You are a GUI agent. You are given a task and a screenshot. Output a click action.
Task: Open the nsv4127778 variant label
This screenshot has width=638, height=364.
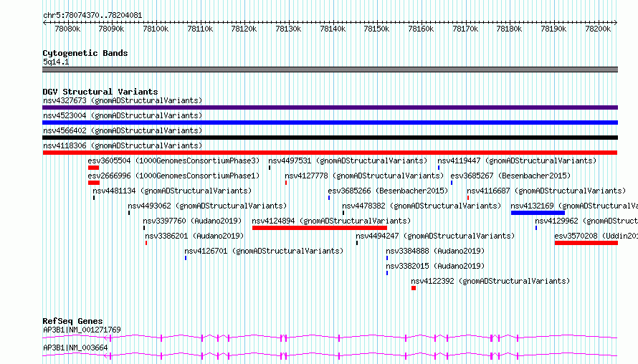(364, 176)
